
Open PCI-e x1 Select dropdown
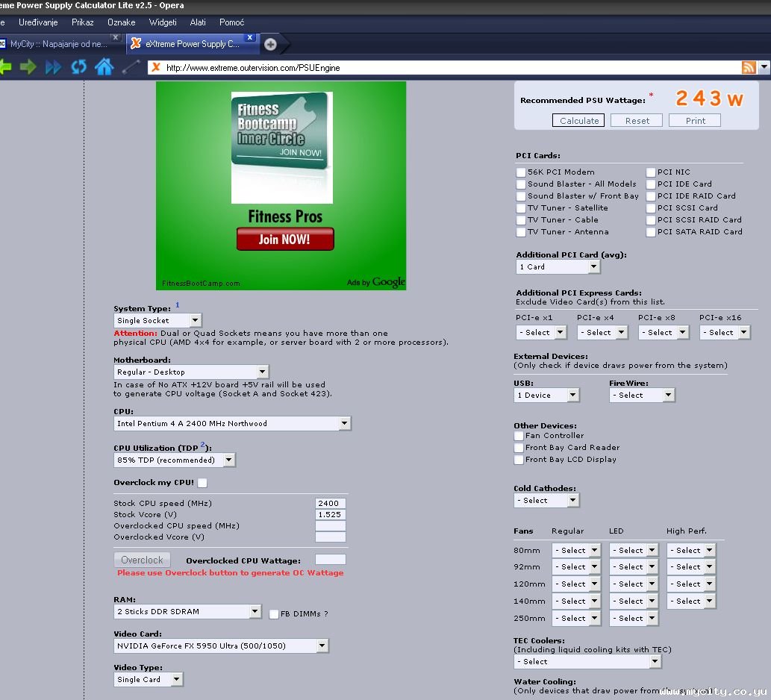coord(541,333)
